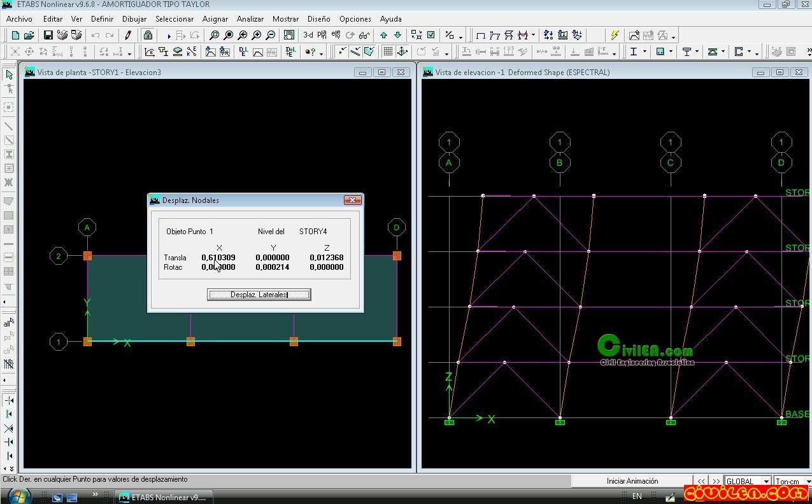Open the I-section frame dropdown arrow

click(645, 52)
